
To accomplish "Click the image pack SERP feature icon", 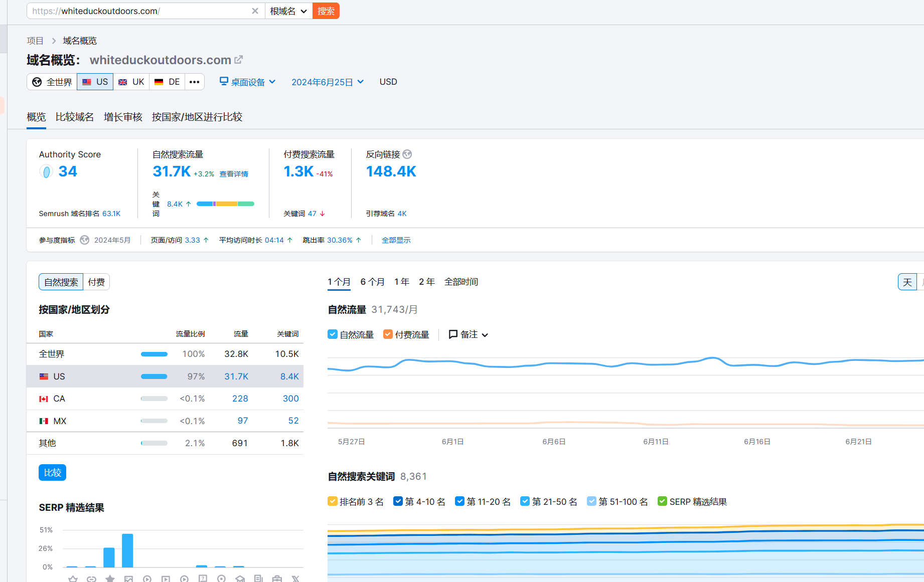I will point(128,578).
